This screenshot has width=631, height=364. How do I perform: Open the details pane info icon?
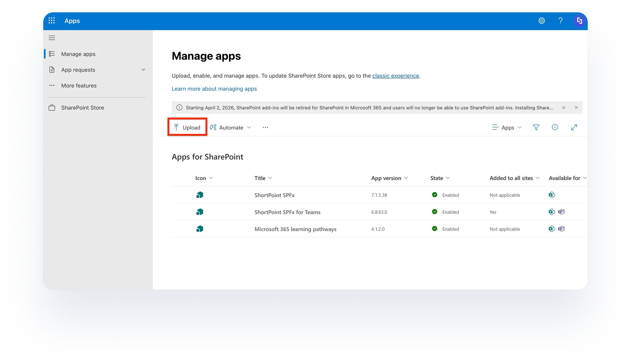(555, 127)
